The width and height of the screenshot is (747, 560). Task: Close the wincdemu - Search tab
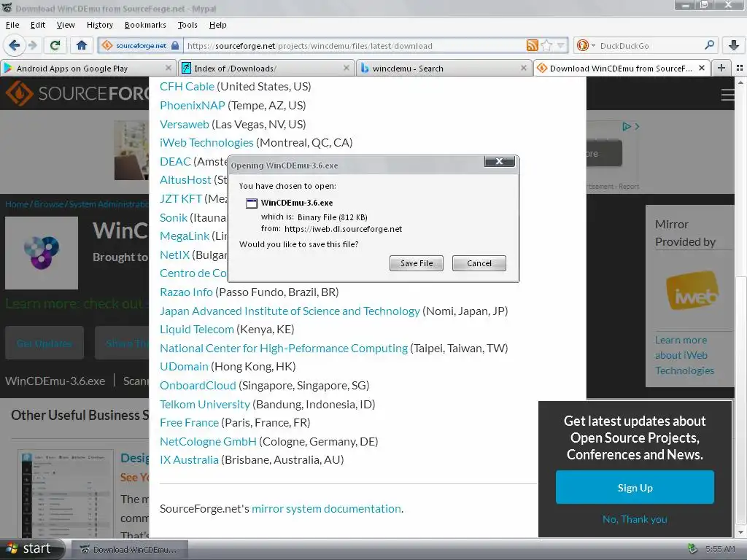click(524, 68)
